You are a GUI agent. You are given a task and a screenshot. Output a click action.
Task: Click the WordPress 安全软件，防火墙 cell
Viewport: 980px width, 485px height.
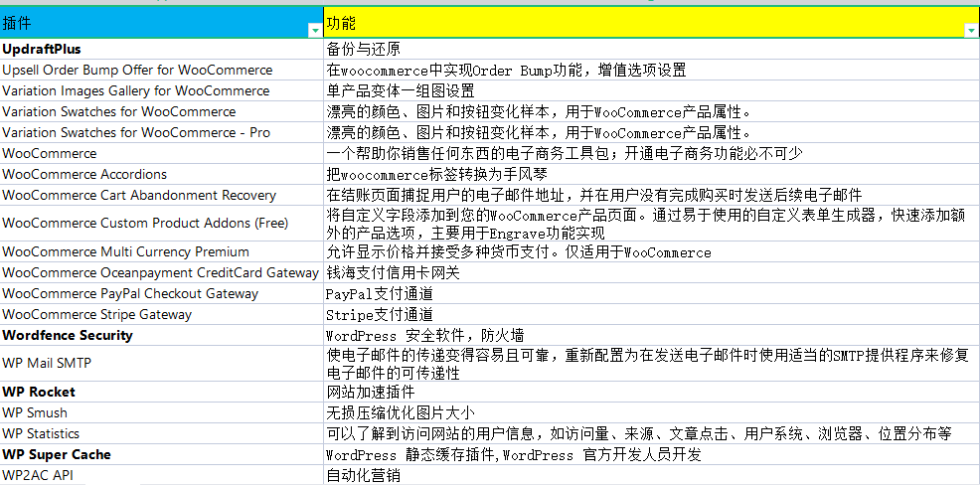click(652, 335)
